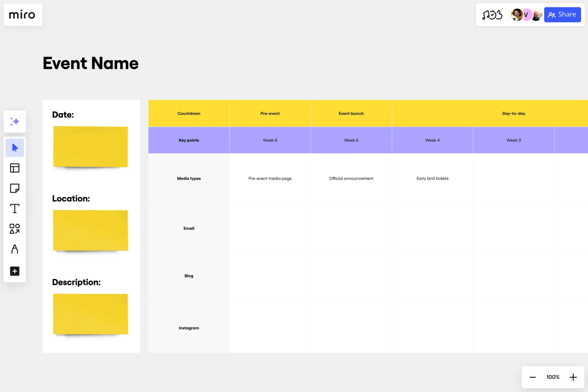Select the Event launch header cell

pyautogui.click(x=351, y=114)
